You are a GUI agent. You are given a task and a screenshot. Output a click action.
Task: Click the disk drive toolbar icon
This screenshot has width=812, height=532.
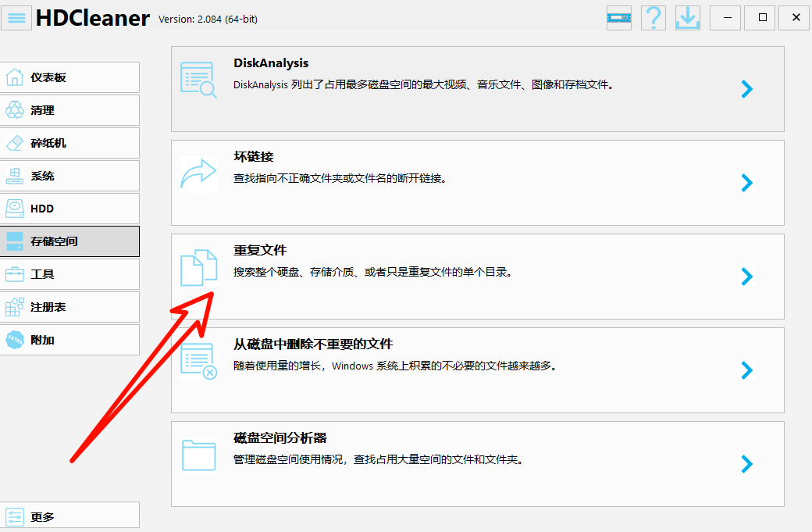click(x=619, y=18)
